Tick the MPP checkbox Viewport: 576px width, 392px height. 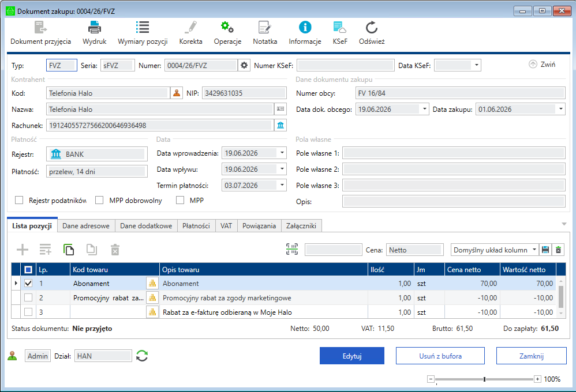(180, 200)
